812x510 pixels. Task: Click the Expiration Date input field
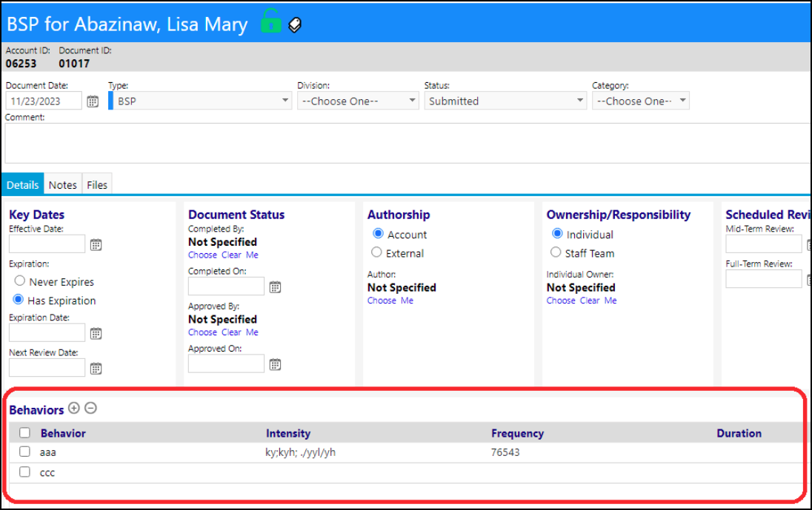tap(47, 333)
